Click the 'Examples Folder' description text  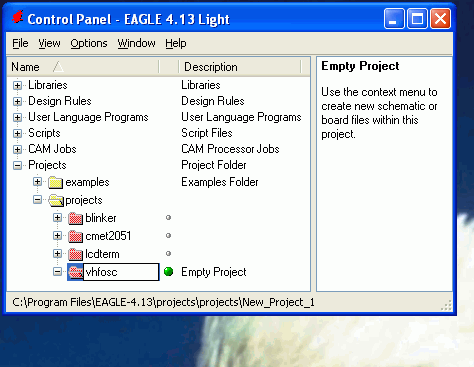coord(220,182)
